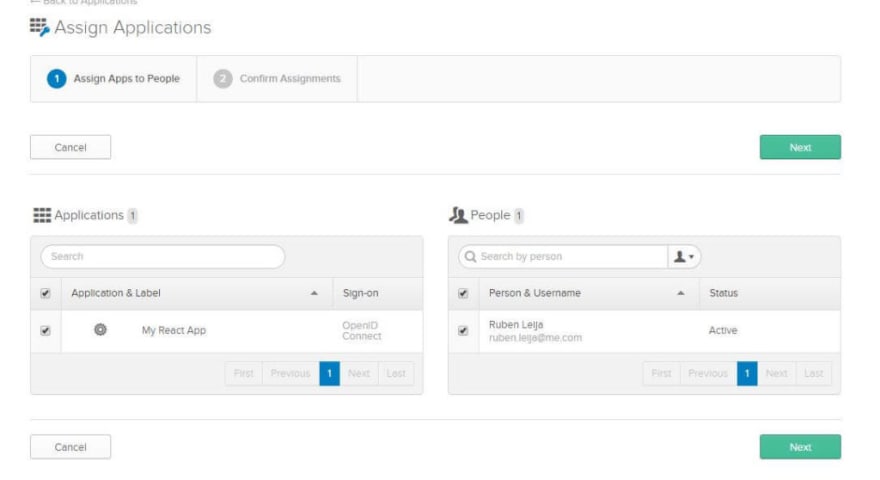Click the bottom Cancel button
This screenshot has width=880, height=480.
click(71, 447)
